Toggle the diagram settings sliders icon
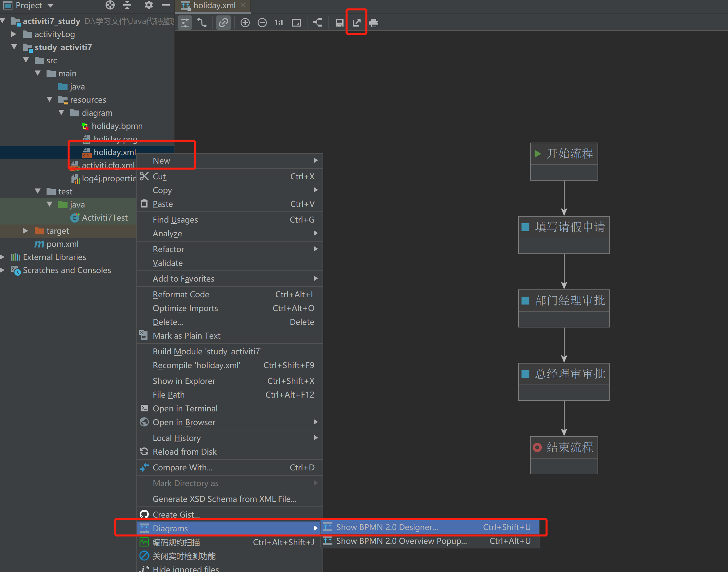Image resolution: width=728 pixels, height=572 pixels. [x=185, y=23]
